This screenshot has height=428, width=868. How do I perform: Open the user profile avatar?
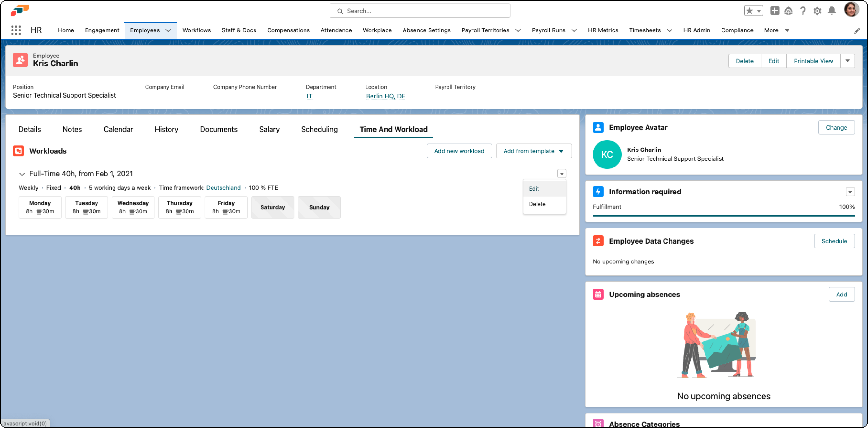click(851, 9)
